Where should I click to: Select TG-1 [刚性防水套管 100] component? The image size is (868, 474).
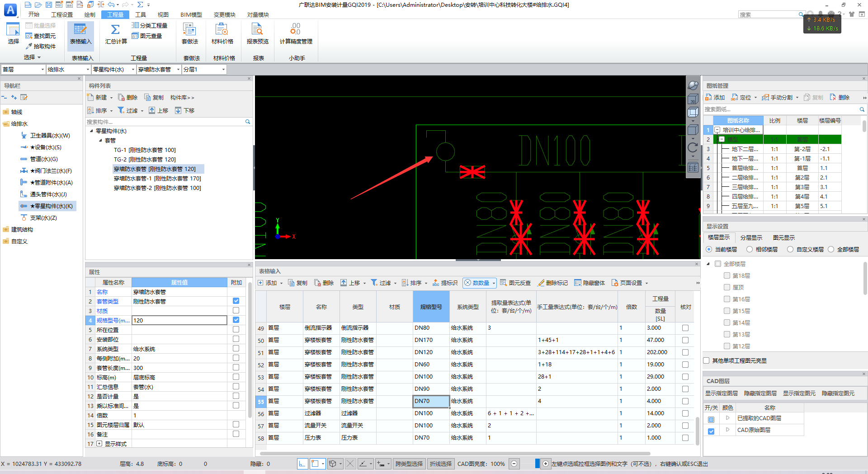[x=145, y=150]
